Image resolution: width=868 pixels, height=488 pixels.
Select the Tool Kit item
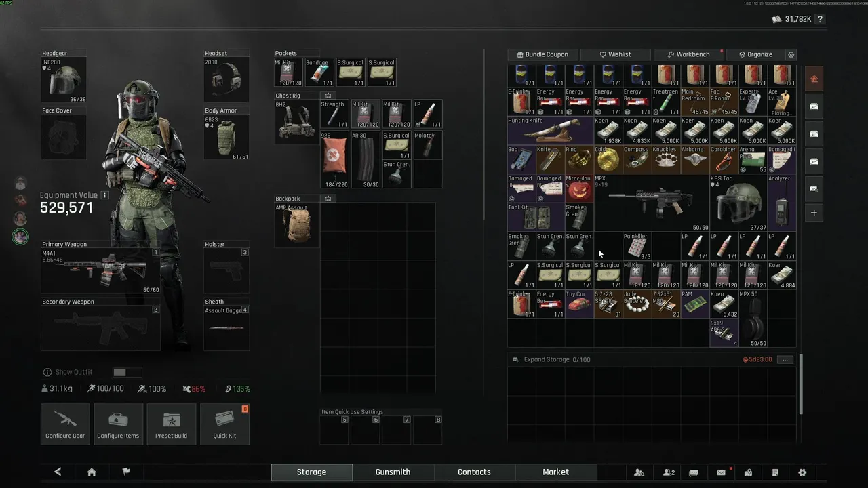click(536, 217)
